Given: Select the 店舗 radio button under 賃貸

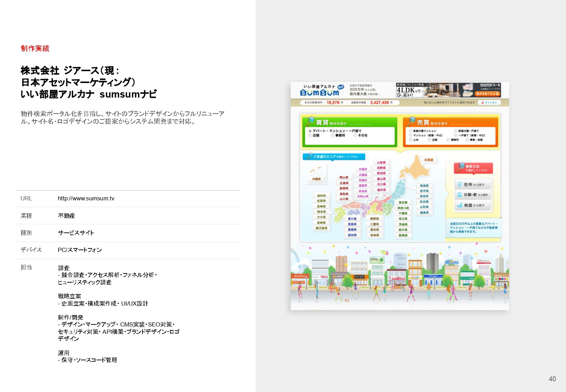Looking at the screenshot, I should (310, 135).
